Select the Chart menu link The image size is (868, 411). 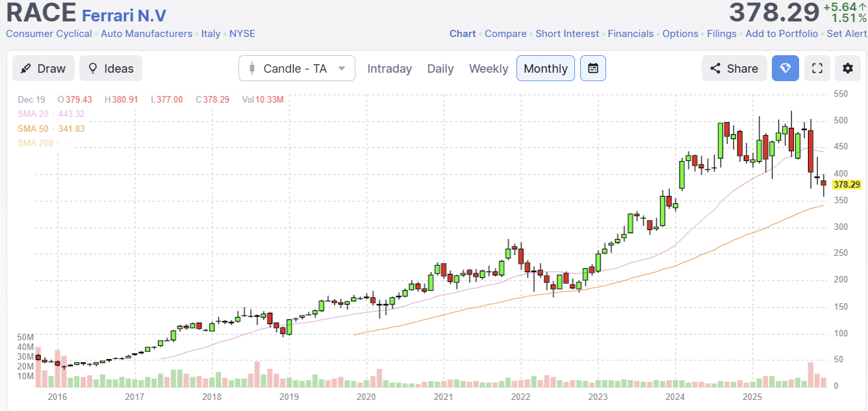[x=463, y=34]
